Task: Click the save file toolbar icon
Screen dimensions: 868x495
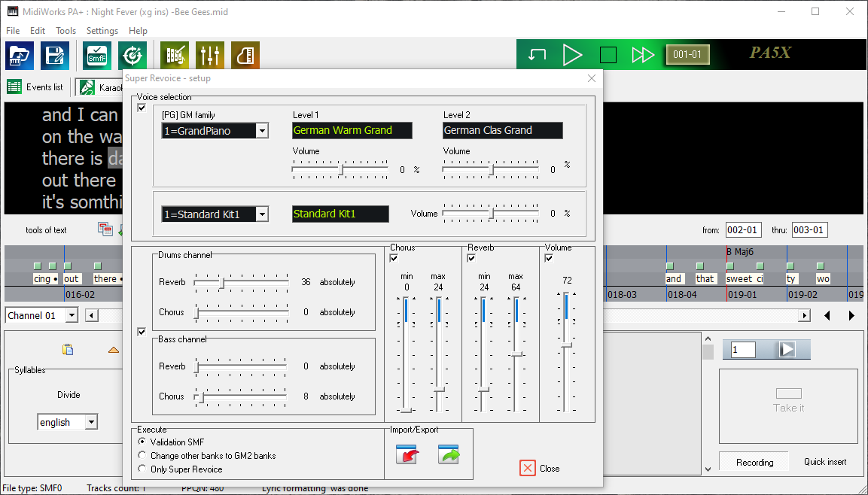Action: pos(55,55)
